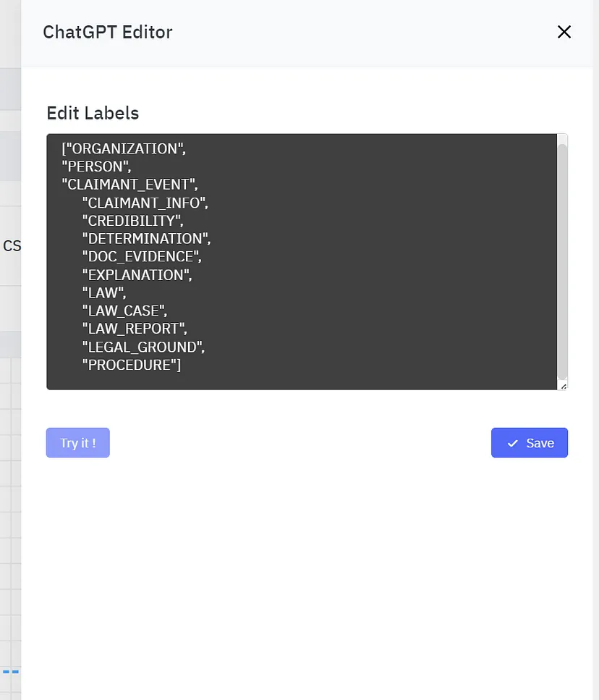This screenshot has height=700, width=599.
Task: Click the Save button
Action: pyautogui.click(x=530, y=442)
